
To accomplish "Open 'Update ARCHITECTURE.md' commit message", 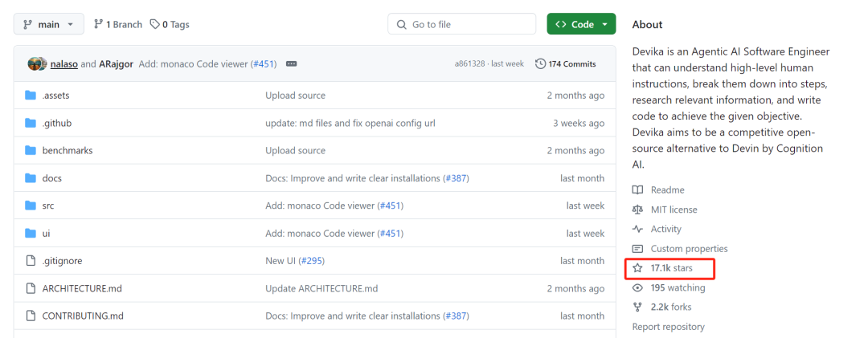I will click(x=321, y=288).
